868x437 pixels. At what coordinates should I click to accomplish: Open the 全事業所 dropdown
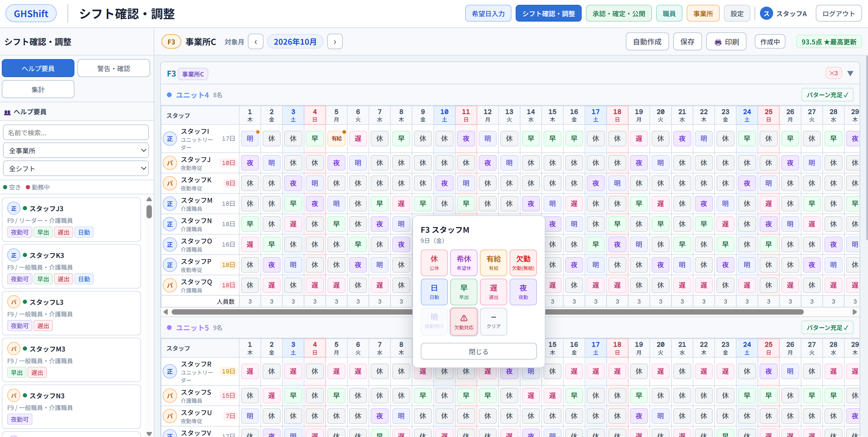click(x=76, y=151)
